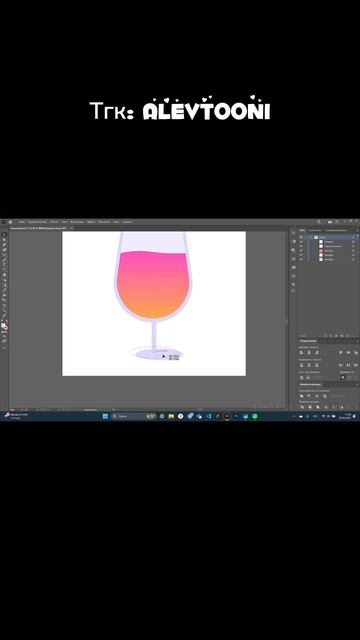360x640 pixels.
Task: Click the Merge pathfinder icon
Action: click(318, 407)
